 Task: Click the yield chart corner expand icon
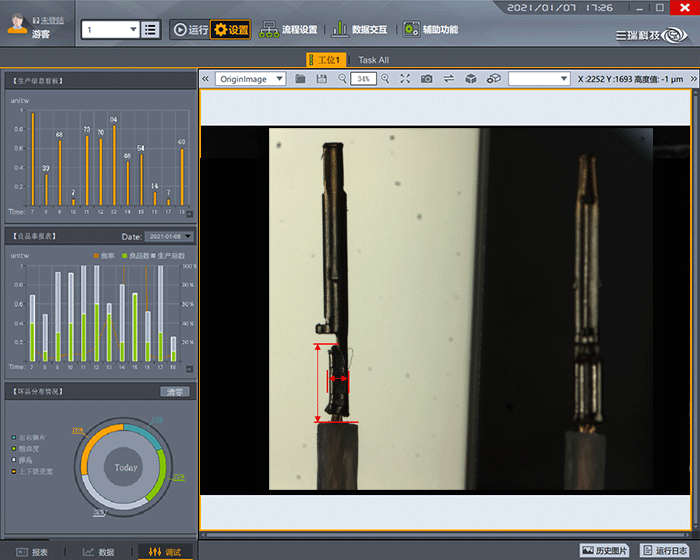click(190, 369)
